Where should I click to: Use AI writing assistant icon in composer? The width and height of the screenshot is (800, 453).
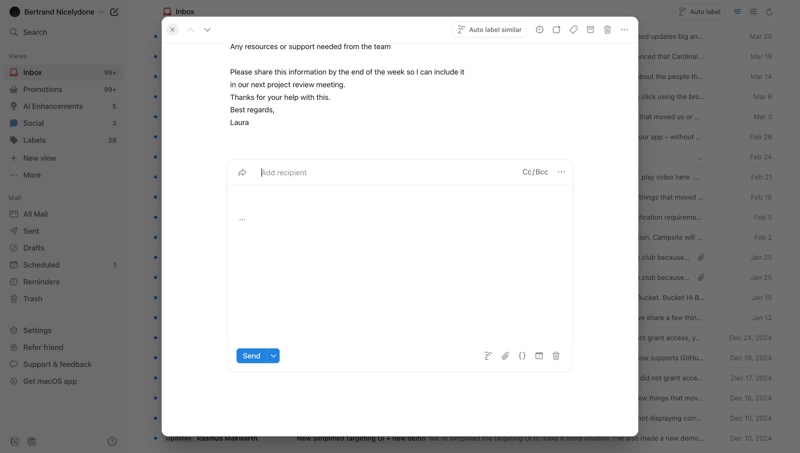coord(488,356)
